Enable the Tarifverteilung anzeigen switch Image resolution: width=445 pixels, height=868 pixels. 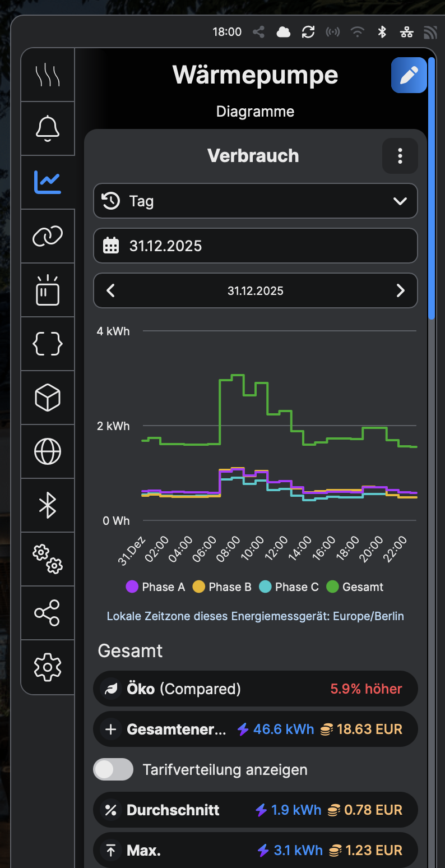(x=113, y=769)
